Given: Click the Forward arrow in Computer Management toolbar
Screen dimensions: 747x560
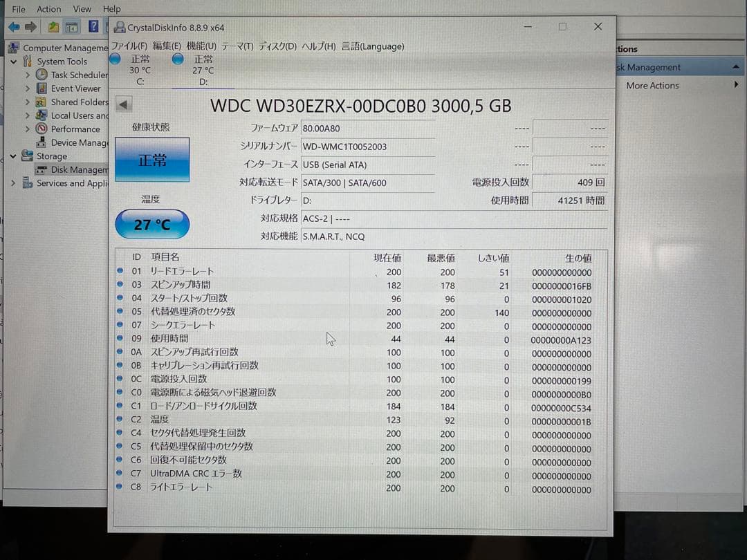Looking at the screenshot, I should pyautogui.click(x=31, y=27).
